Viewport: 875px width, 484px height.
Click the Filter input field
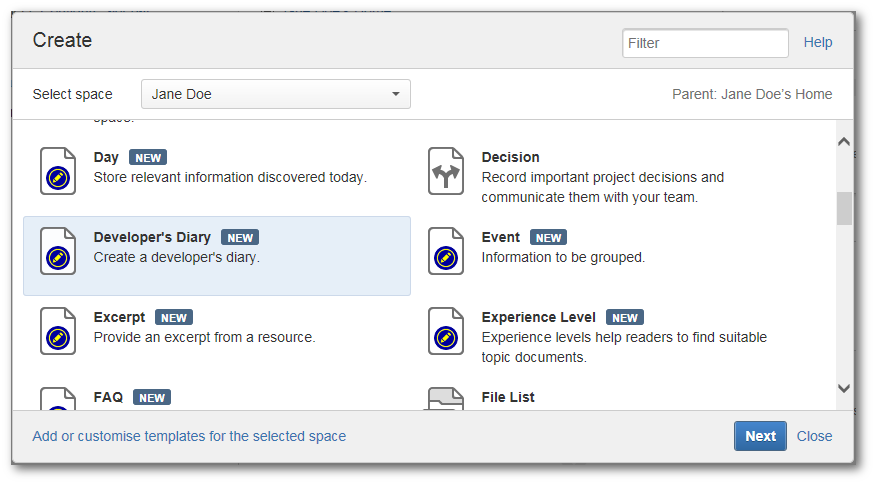[x=705, y=43]
